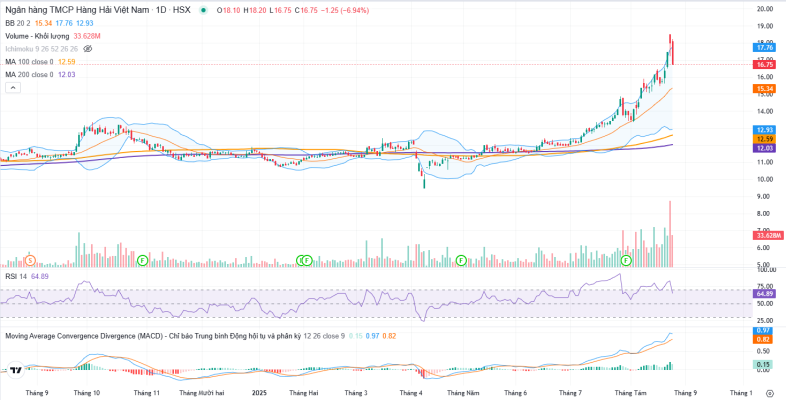Screen dimensions: 786x400
Task: Click the blue 12.93 lower band label
Action: click(765, 130)
